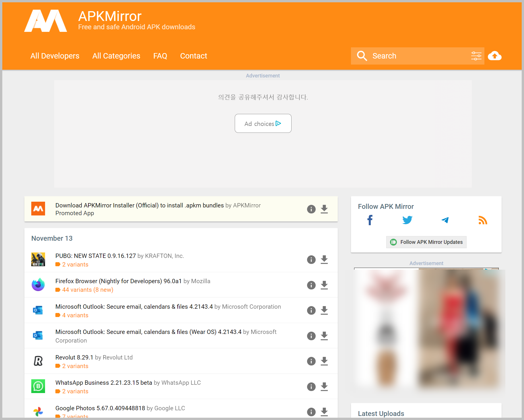The width and height of the screenshot is (524, 420).
Task: Download Firefox Nightly
Action: (x=324, y=285)
